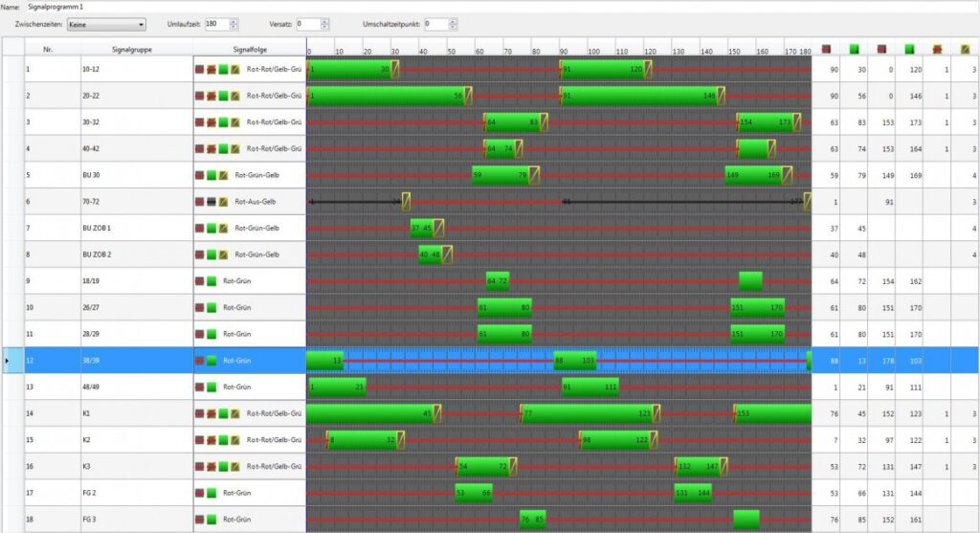Click the red/amber column header icon
This screenshot has width=980, height=533.
pos(937,50)
